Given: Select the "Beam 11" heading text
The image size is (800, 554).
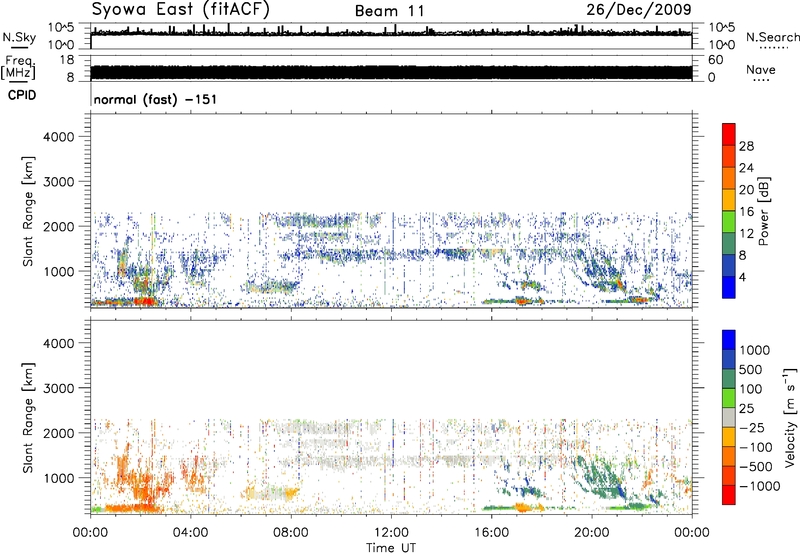Looking at the screenshot, I should pyautogui.click(x=390, y=11).
